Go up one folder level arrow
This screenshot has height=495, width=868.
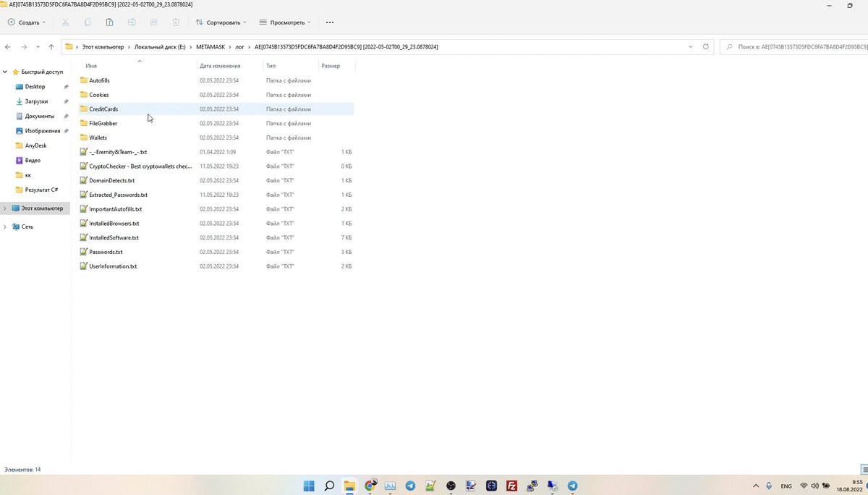point(51,47)
